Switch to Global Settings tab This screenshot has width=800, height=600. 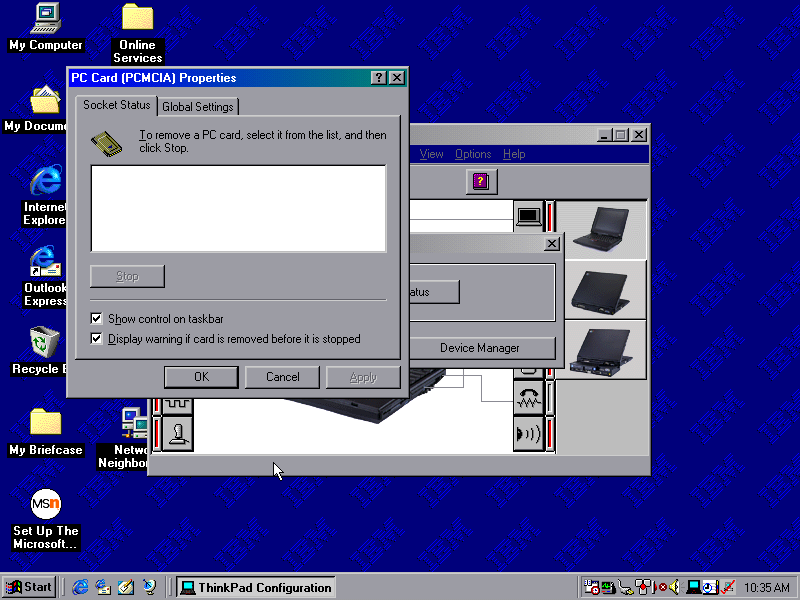click(x=197, y=107)
